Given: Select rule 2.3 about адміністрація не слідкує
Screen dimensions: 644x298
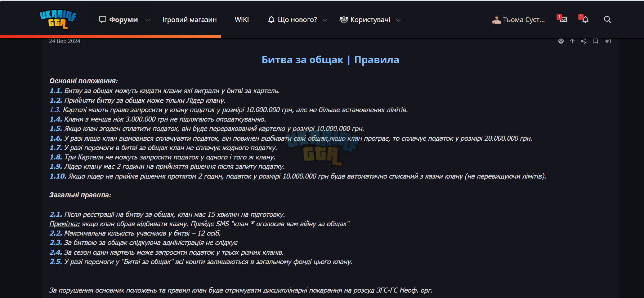Looking at the screenshot, I should [143, 243].
